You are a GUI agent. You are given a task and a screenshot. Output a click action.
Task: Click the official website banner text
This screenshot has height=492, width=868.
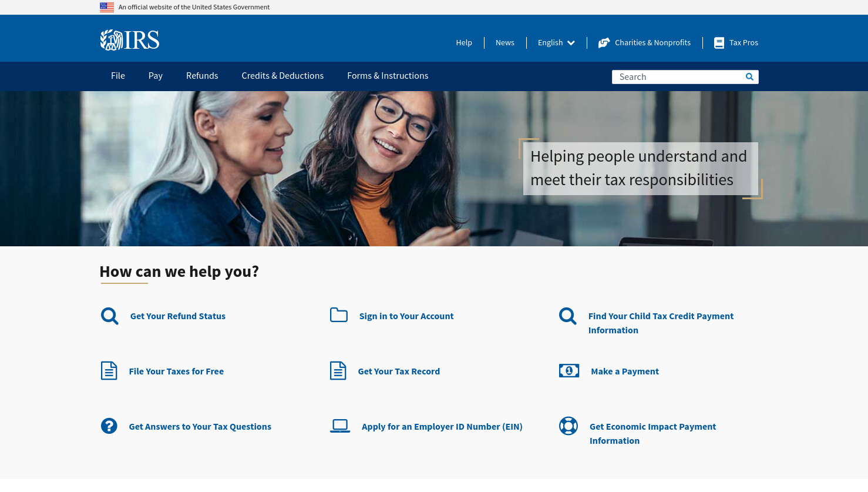click(x=194, y=7)
